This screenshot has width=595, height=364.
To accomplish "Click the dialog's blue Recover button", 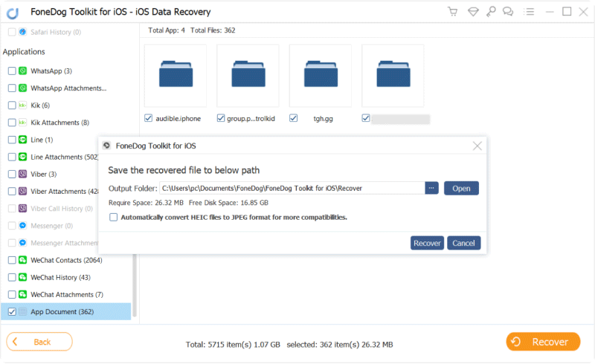I will pyautogui.click(x=427, y=243).
